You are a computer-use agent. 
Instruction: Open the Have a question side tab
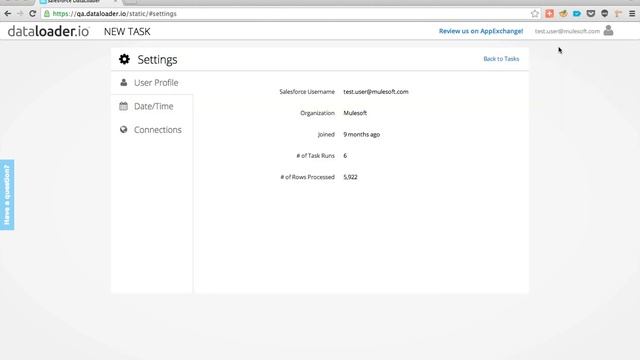[x=7, y=195]
